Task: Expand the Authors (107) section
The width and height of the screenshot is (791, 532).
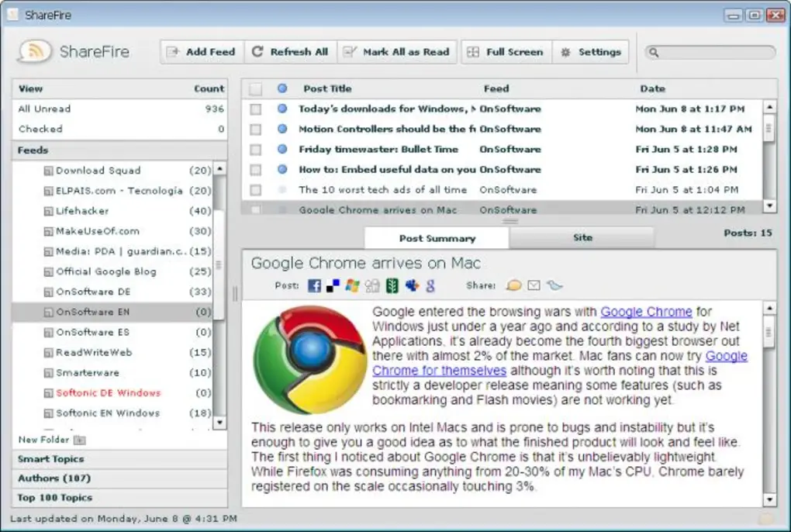Action: pos(119,478)
